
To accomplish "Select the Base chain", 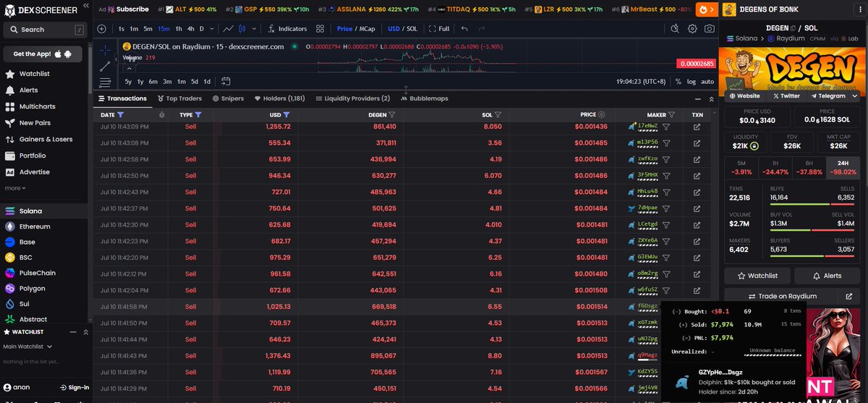I will click(x=44, y=242).
